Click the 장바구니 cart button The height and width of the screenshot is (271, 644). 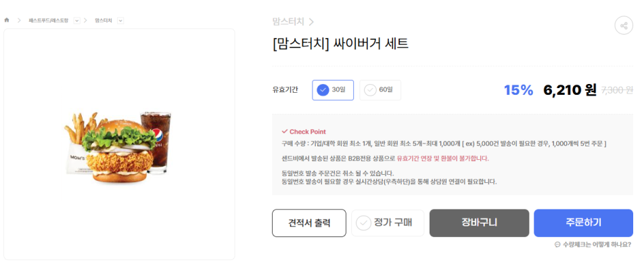click(x=480, y=223)
